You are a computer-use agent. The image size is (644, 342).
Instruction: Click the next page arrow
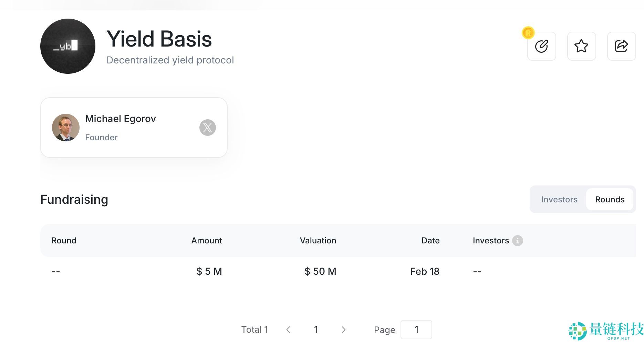pyautogui.click(x=344, y=330)
